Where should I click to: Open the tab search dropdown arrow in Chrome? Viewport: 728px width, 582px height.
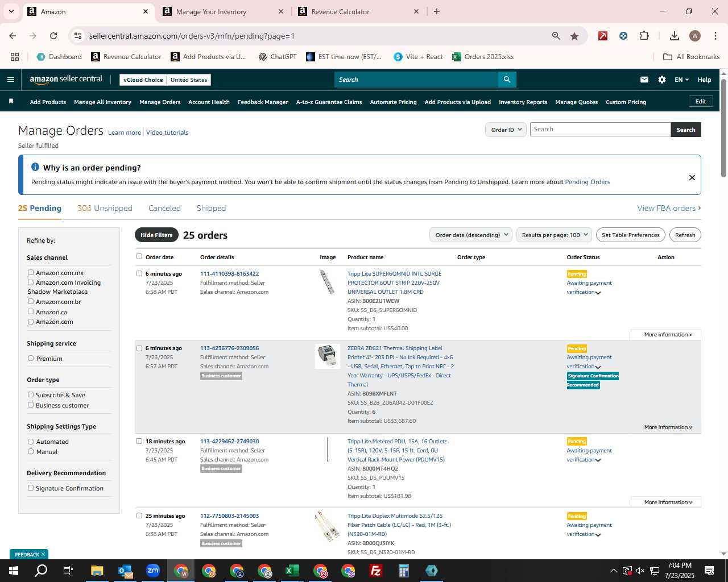point(11,11)
